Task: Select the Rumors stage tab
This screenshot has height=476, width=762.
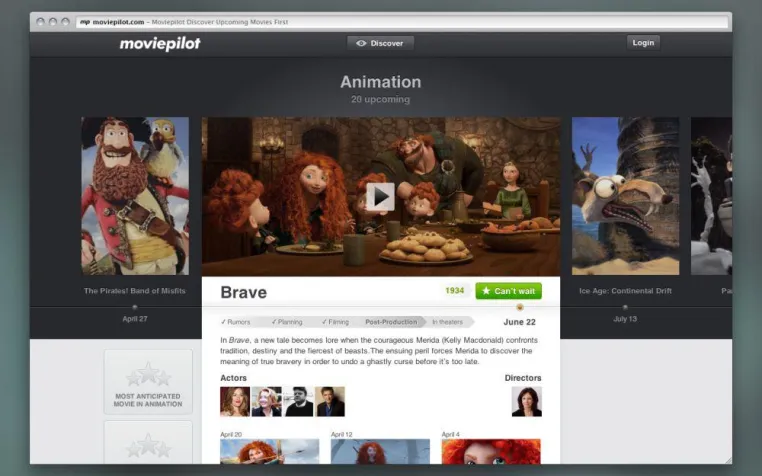Action: [236, 322]
